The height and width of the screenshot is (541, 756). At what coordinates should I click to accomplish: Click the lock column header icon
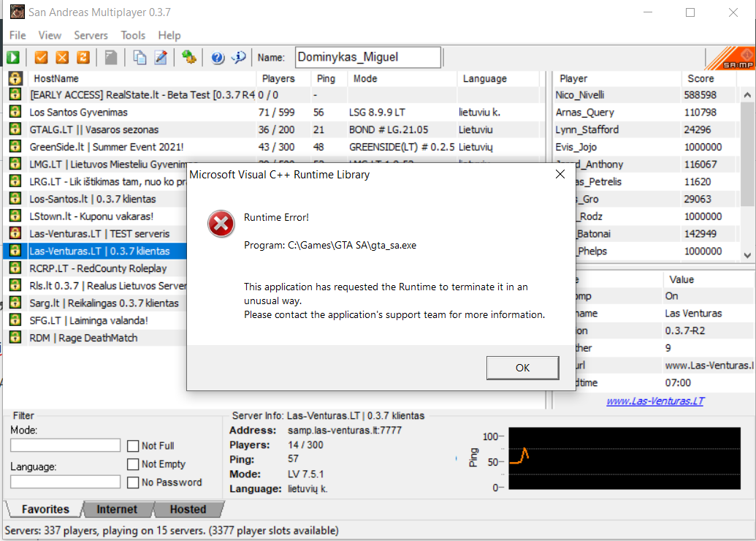[x=15, y=78]
